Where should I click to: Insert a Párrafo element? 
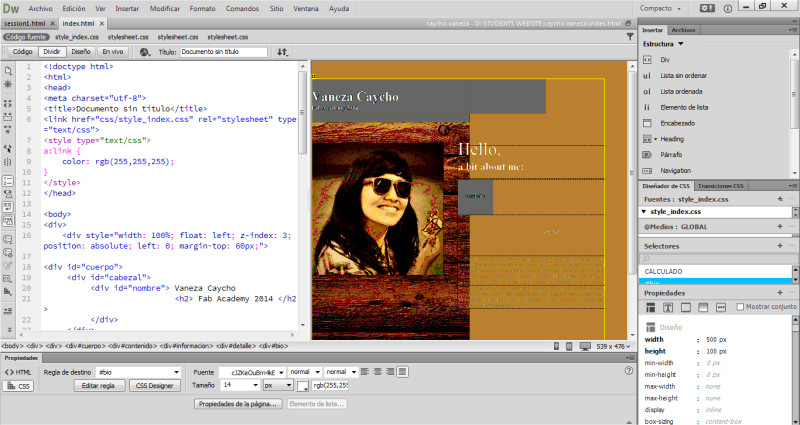click(673, 155)
